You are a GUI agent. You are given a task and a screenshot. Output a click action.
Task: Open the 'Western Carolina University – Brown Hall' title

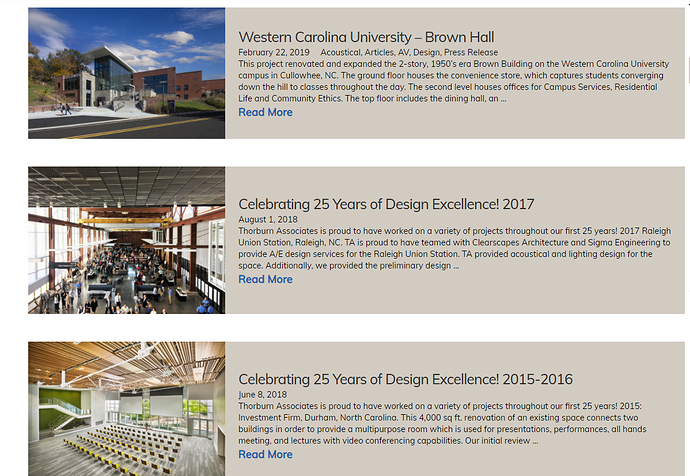(x=366, y=37)
